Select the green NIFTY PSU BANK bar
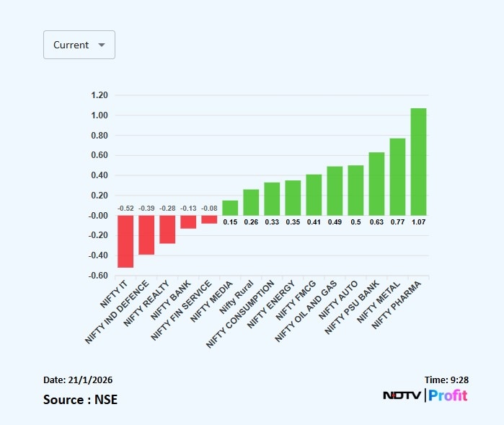Image resolution: width=504 pixels, height=425 pixels. [376, 184]
